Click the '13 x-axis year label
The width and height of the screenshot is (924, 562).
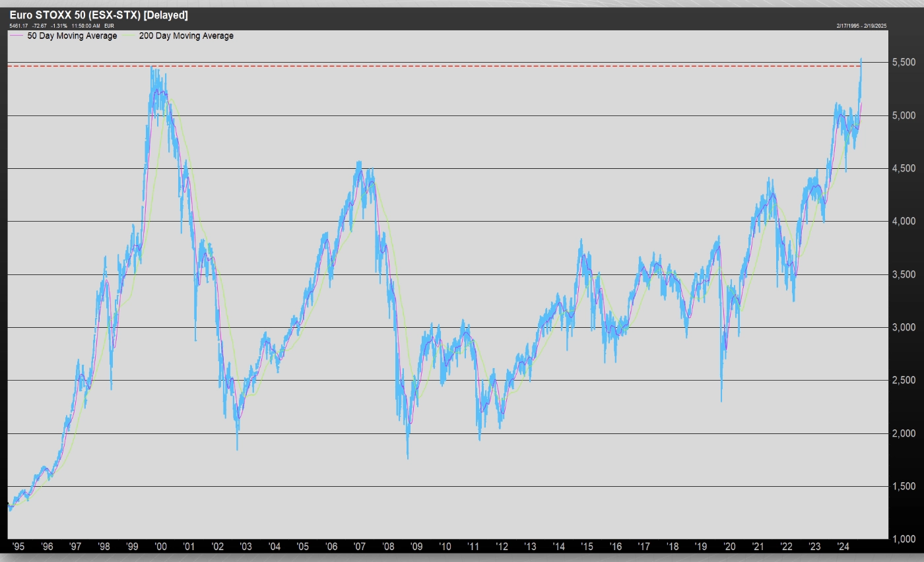point(530,546)
